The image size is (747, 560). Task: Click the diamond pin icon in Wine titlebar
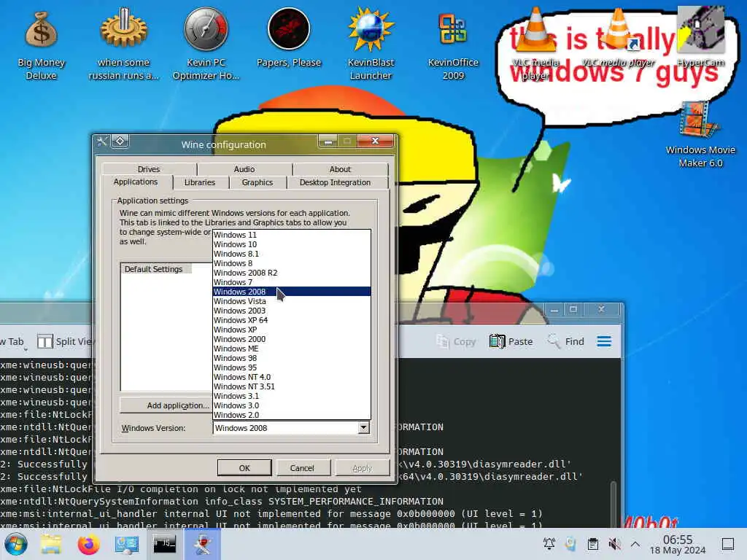[120, 141]
